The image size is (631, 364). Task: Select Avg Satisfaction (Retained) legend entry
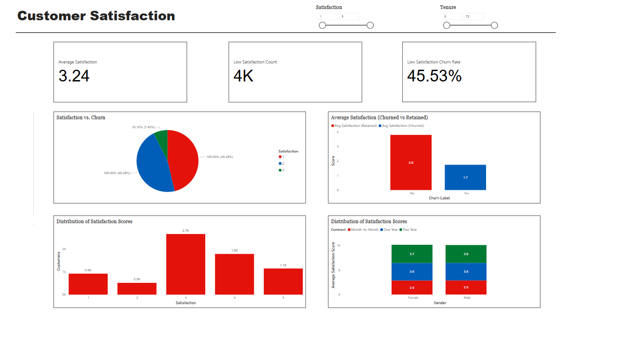pos(354,126)
